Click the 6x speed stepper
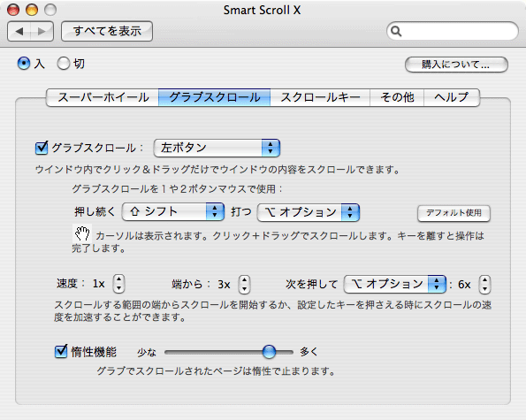The height and width of the screenshot is (420, 526). pyautogui.click(x=484, y=285)
